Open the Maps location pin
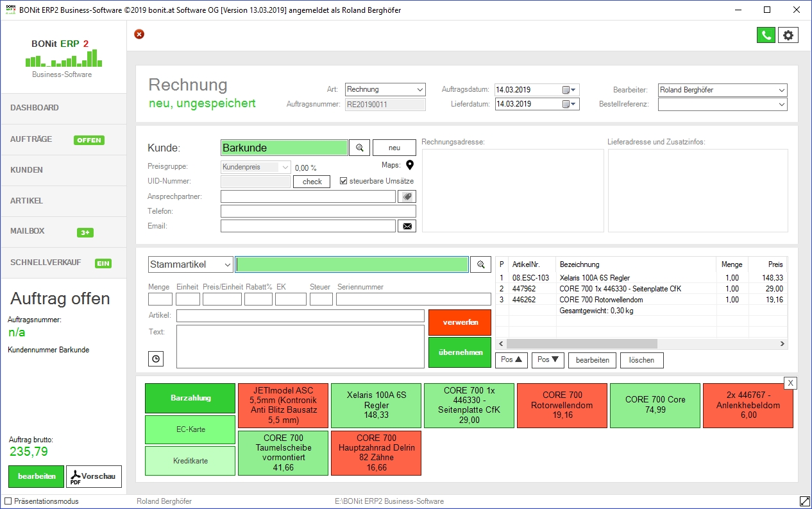The image size is (812, 509). click(410, 166)
